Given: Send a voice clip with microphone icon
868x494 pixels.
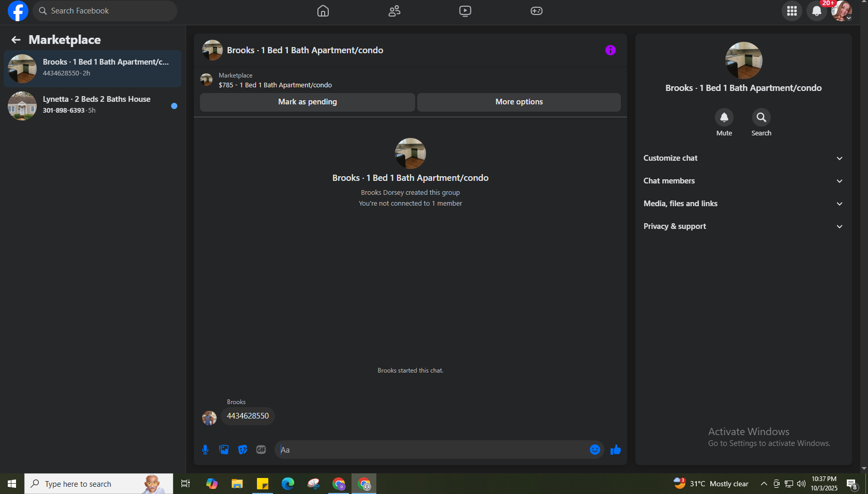Looking at the screenshot, I should (205, 450).
